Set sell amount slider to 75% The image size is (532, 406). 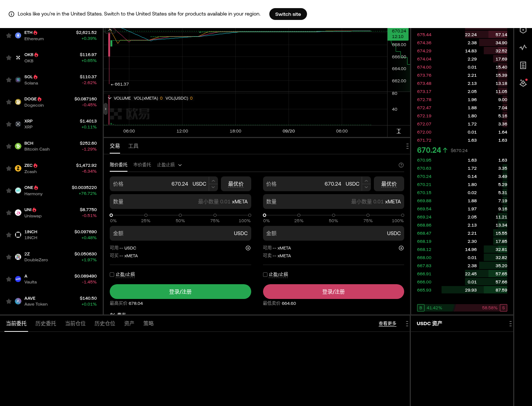(368, 215)
